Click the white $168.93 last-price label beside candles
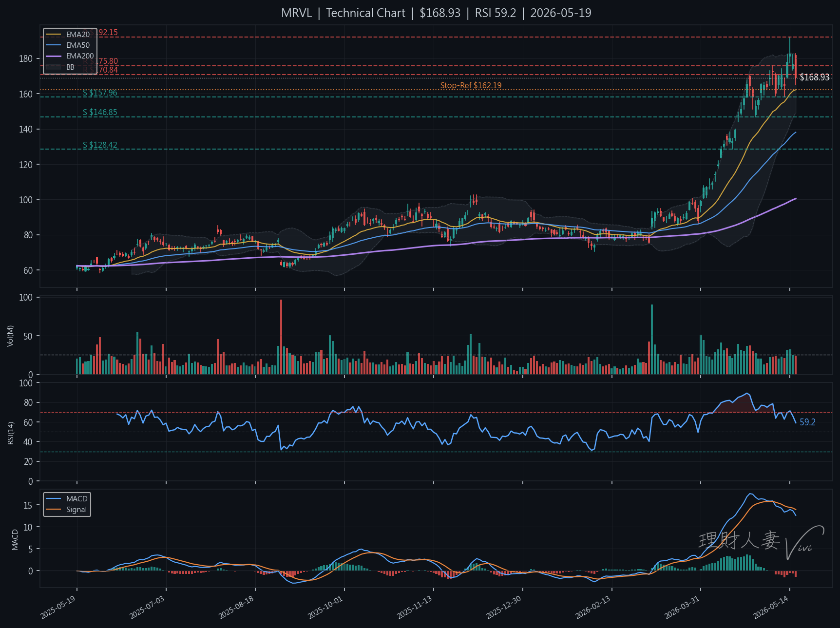 point(815,77)
